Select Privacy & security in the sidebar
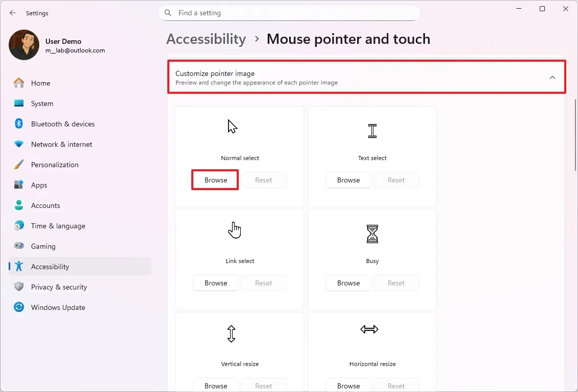 (x=60, y=287)
